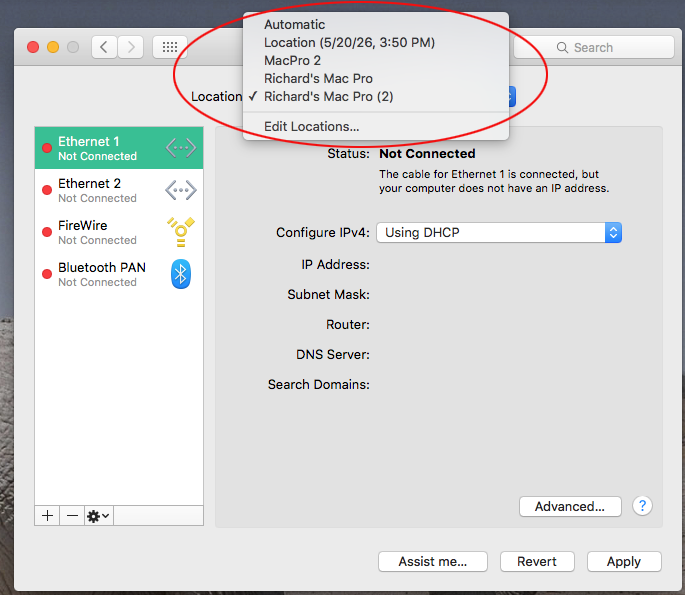Go back with the left chevron button
Viewport: 685px width, 595px height.
104,47
